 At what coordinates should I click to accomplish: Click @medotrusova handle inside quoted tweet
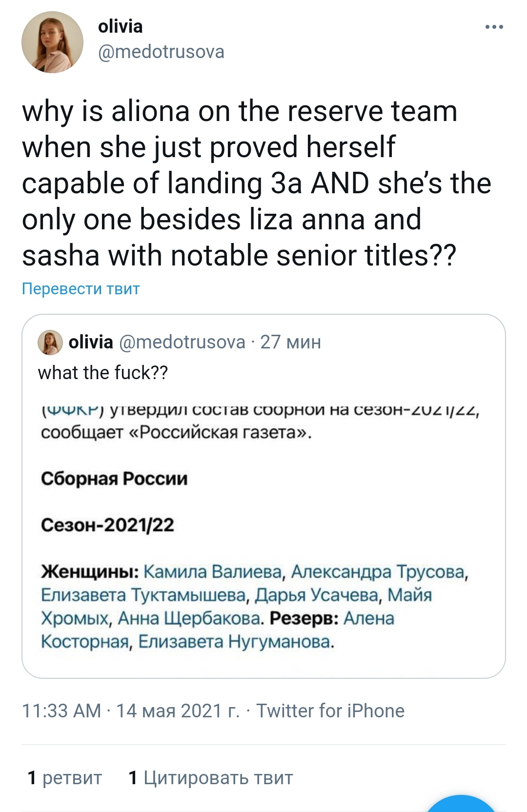[x=182, y=342]
